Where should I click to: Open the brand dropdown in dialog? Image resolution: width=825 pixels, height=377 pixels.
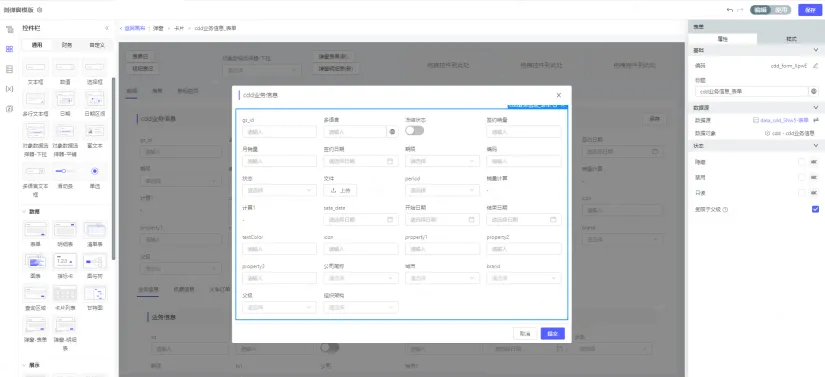pyautogui.click(x=524, y=278)
